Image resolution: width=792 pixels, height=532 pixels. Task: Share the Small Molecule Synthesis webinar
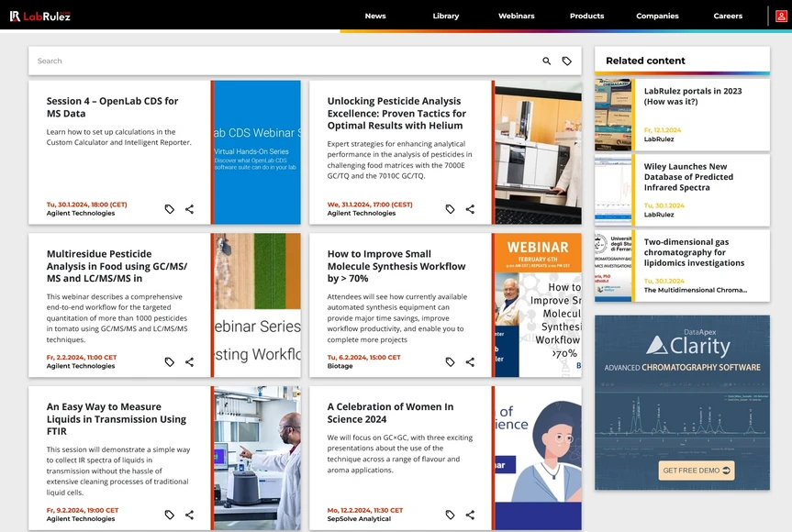click(470, 362)
